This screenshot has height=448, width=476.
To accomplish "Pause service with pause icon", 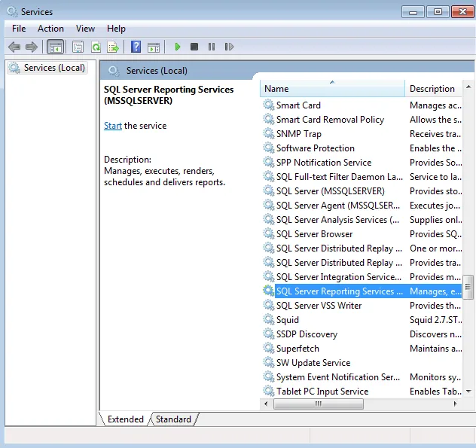I will tap(212, 47).
